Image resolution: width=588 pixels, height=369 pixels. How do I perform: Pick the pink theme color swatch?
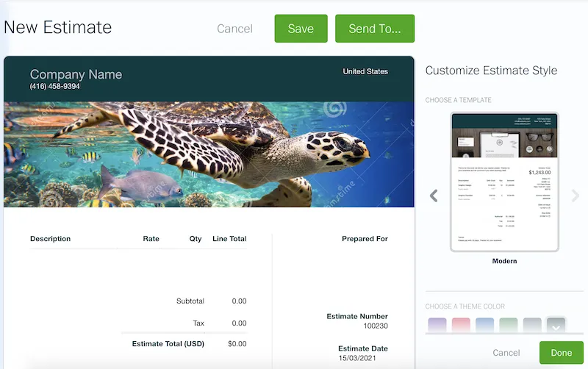(461, 325)
